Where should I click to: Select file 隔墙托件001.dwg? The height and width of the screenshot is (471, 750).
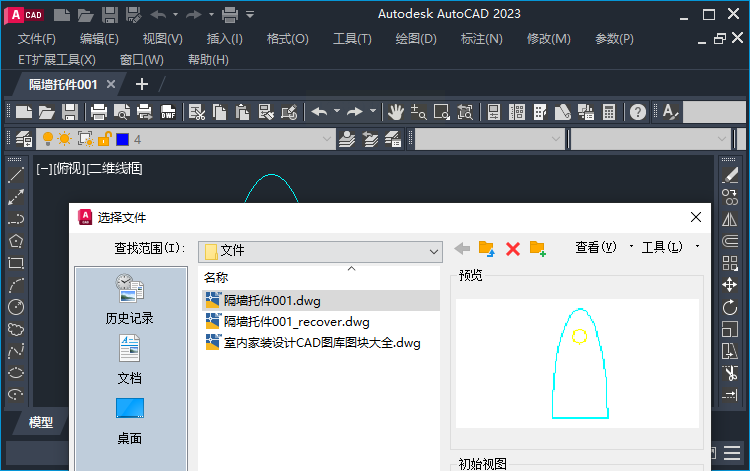coord(320,301)
